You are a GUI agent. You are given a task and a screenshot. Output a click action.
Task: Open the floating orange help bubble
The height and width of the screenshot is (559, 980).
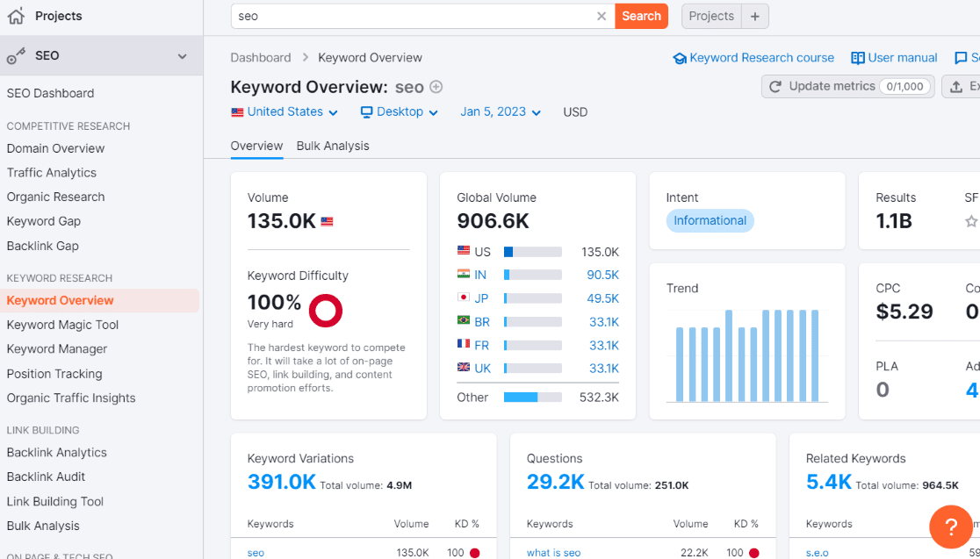951,527
